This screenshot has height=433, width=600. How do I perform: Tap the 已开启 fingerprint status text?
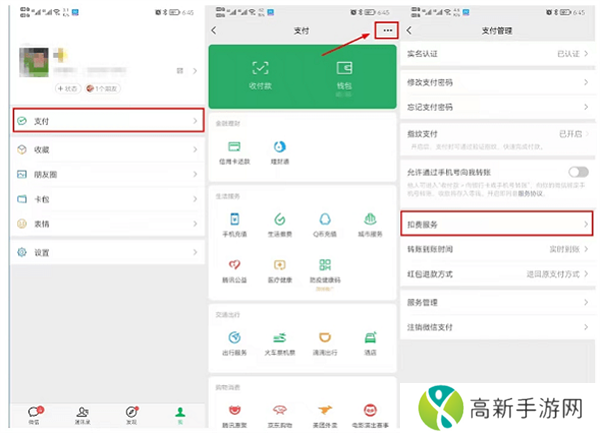[x=571, y=133]
